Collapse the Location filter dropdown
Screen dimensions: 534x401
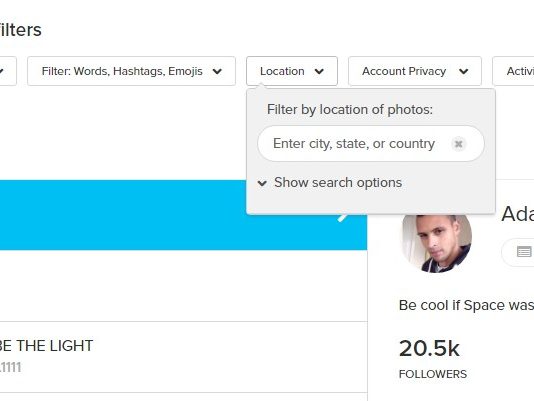click(x=292, y=71)
